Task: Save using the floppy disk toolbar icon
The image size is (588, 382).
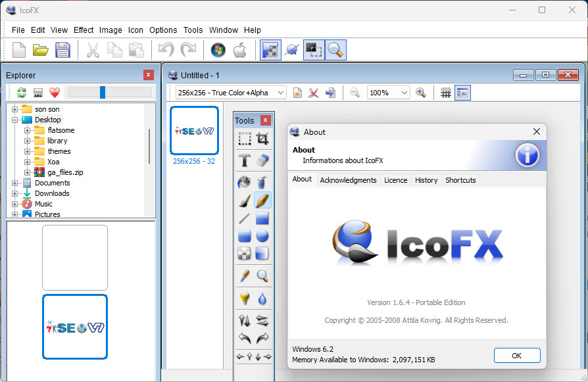Action: pos(62,50)
